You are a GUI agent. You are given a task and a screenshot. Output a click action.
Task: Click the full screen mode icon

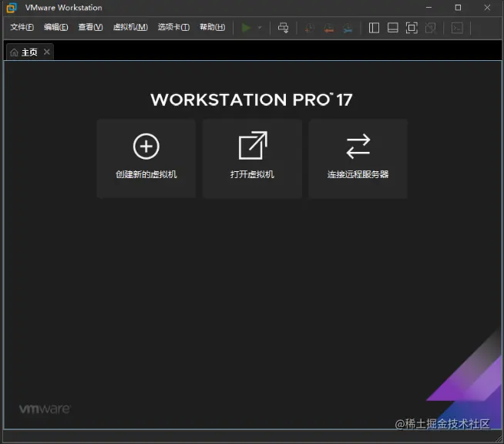(x=412, y=28)
